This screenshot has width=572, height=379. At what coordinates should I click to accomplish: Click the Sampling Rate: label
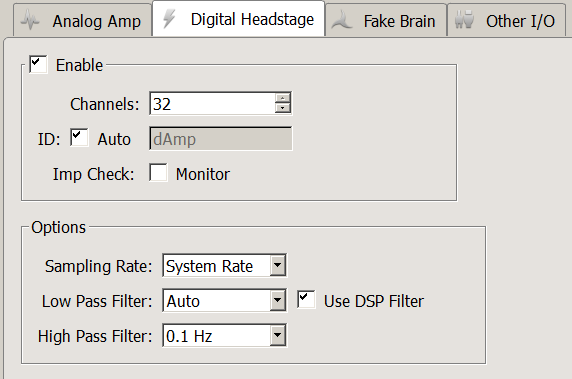pyautogui.click(x=98, y=266)
